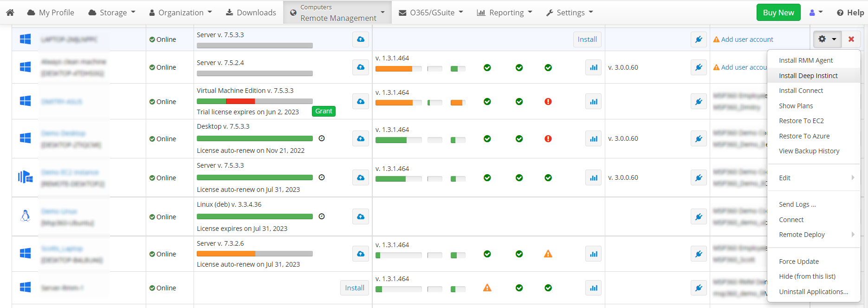Select Install Connect from menu
Viewport: 868px width, 308px height.
click(x=801, y=91)
